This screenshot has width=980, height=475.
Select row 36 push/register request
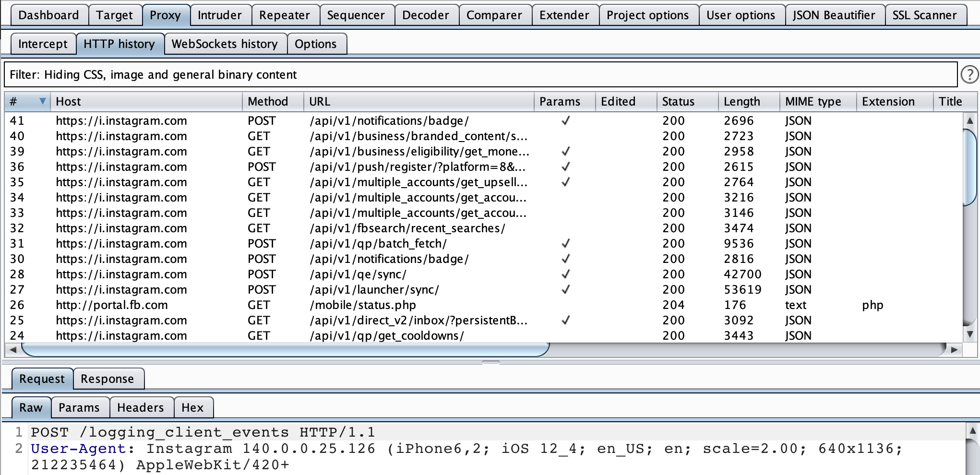484,166
